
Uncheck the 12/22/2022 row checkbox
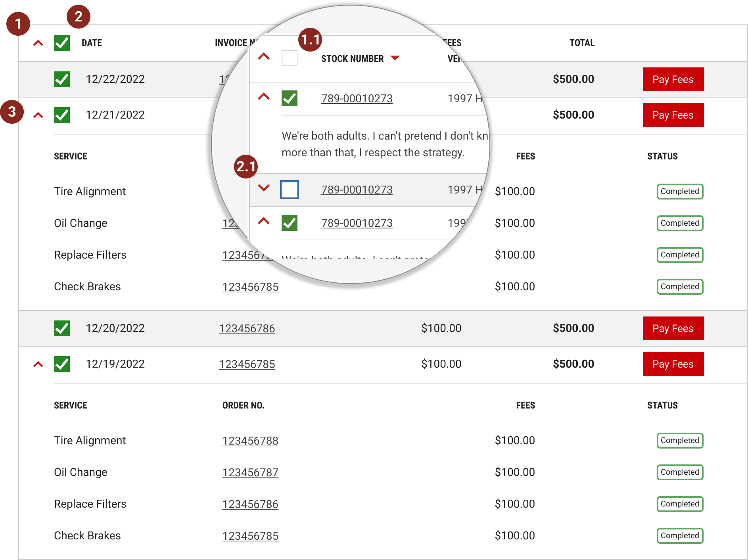pos(62,79)
